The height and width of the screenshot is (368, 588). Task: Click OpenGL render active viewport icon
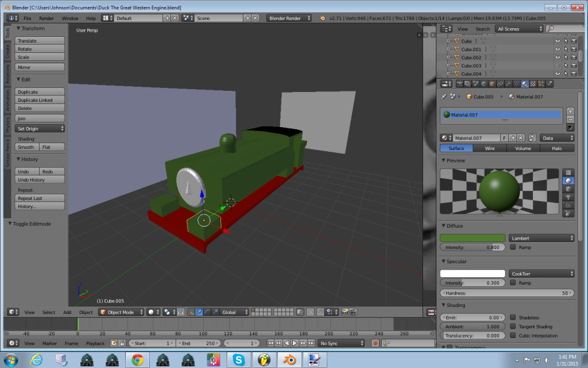pos(345,312)
